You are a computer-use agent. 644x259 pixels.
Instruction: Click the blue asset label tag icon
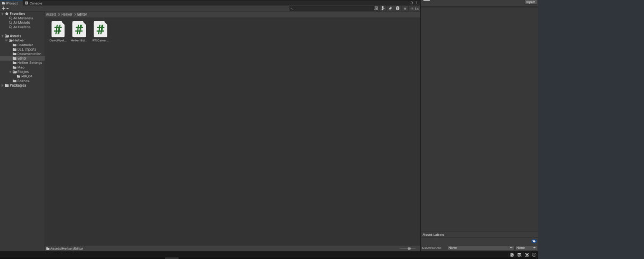point(534,241)
